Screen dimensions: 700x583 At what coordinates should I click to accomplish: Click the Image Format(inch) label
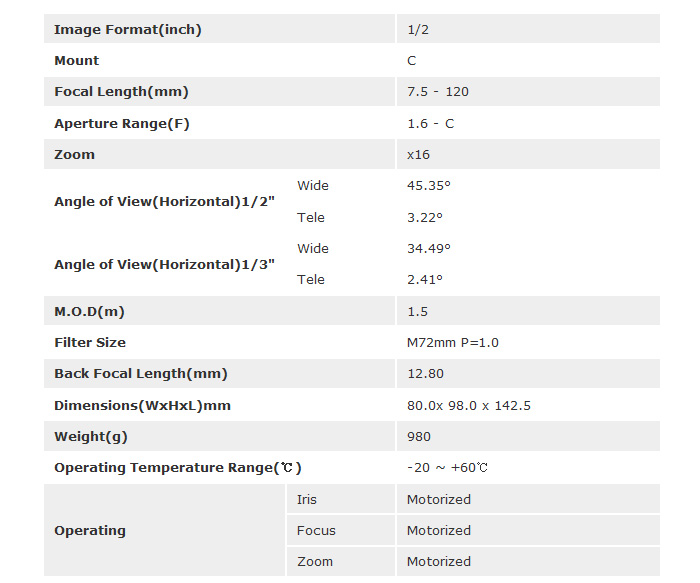point(127,30)
